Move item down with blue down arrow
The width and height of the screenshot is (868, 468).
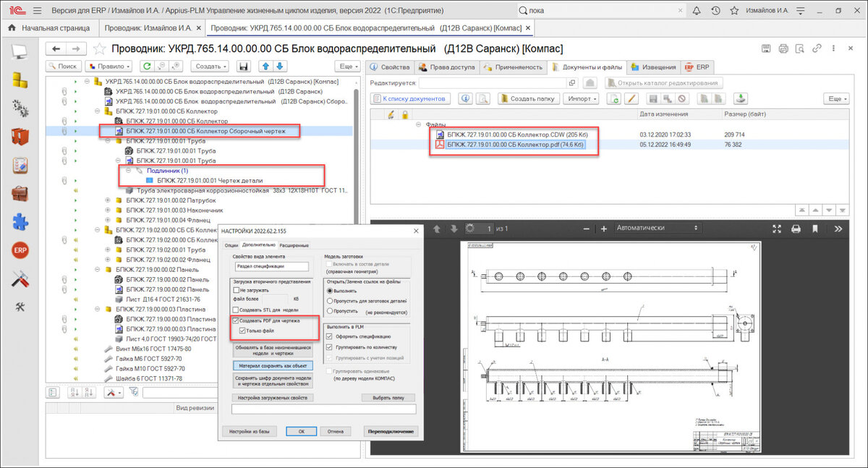[x=281, y=66]
